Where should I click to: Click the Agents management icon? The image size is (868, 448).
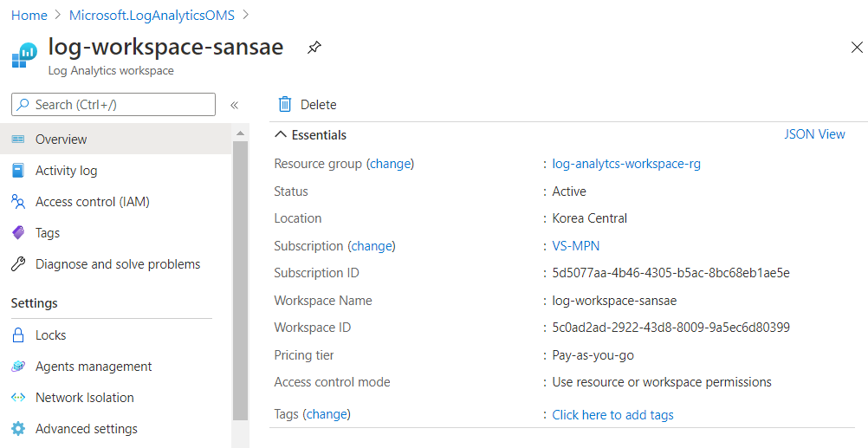pyautogui.click(x=18, y=367)
